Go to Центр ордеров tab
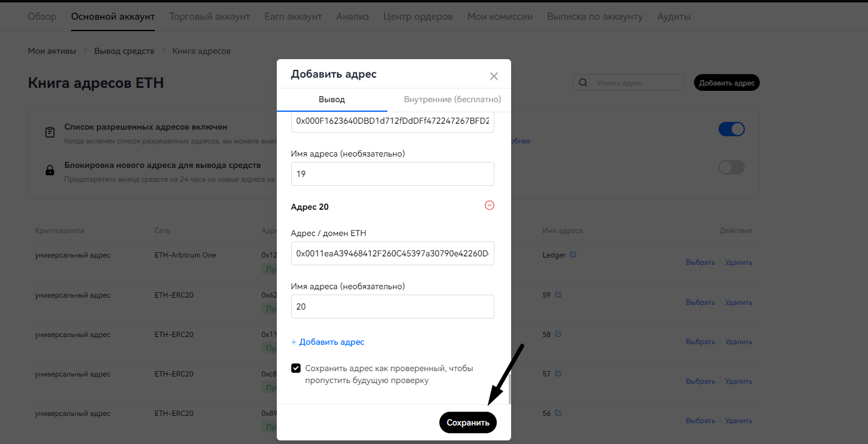The height and width of the screenshot is (444, 868). [418, 16]
